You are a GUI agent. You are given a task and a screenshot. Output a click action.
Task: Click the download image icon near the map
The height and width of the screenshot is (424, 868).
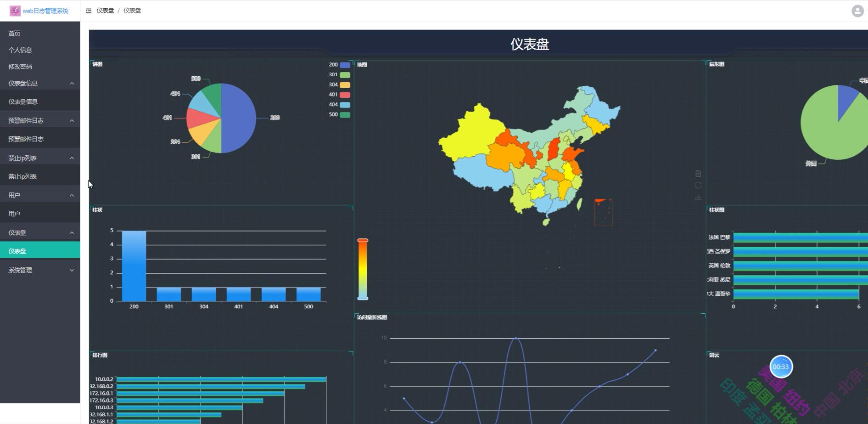point(698,197)
